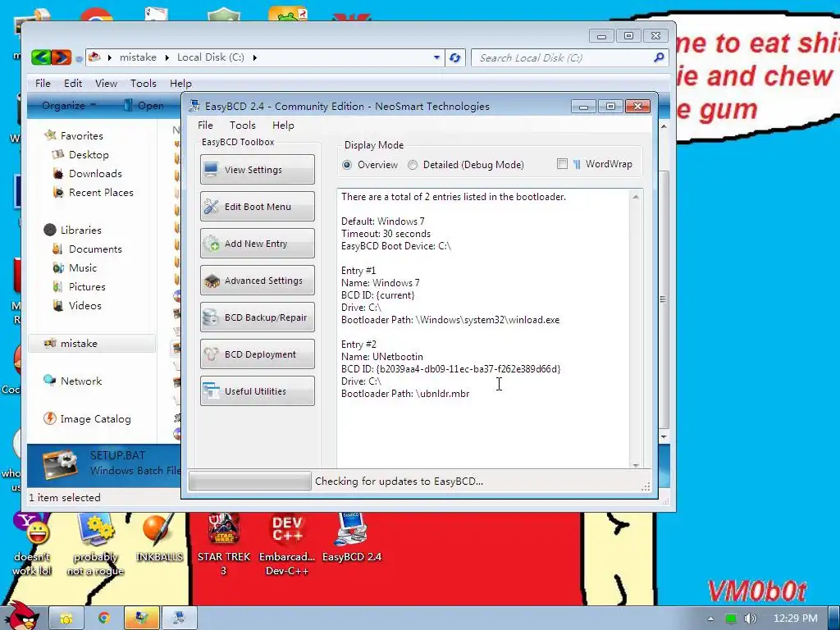Click EasyBCD text area scroll up arrow
The height and width of the screenshot is (630, 840).
636,197
